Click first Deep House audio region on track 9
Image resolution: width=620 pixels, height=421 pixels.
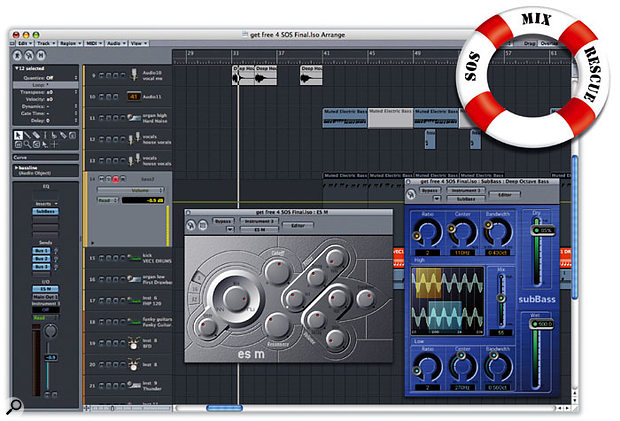243,75
